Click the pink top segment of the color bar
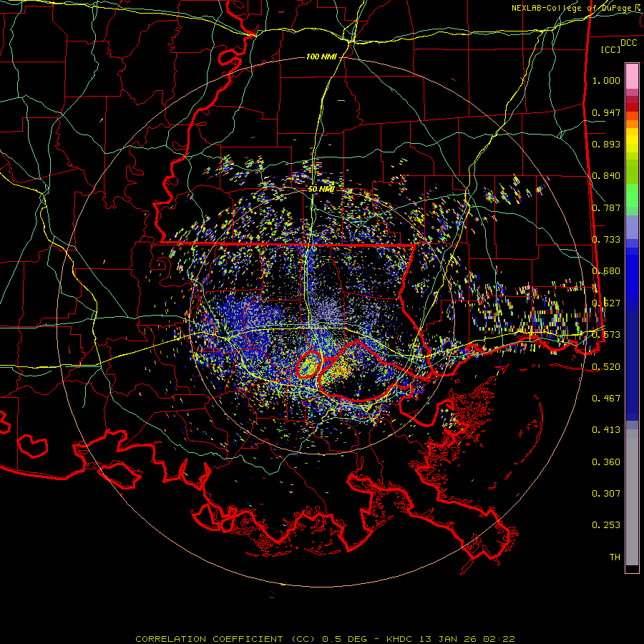The image size is (644, 644). pyautogui.click(x=632, y=76)
